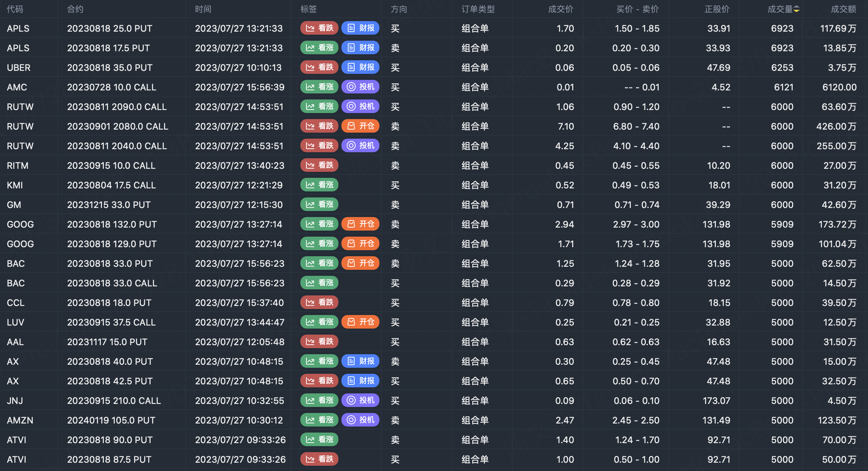Click contract 20240119 105.0 PUT
This screenshot has width=868, height=471.
coord(111,421)
